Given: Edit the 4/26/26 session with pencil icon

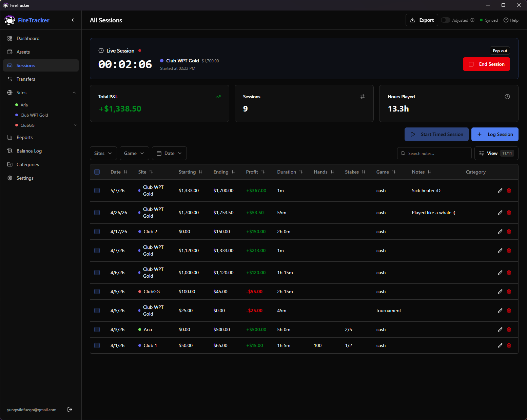Looking at the screenshot, I should [x=500, y=213].
